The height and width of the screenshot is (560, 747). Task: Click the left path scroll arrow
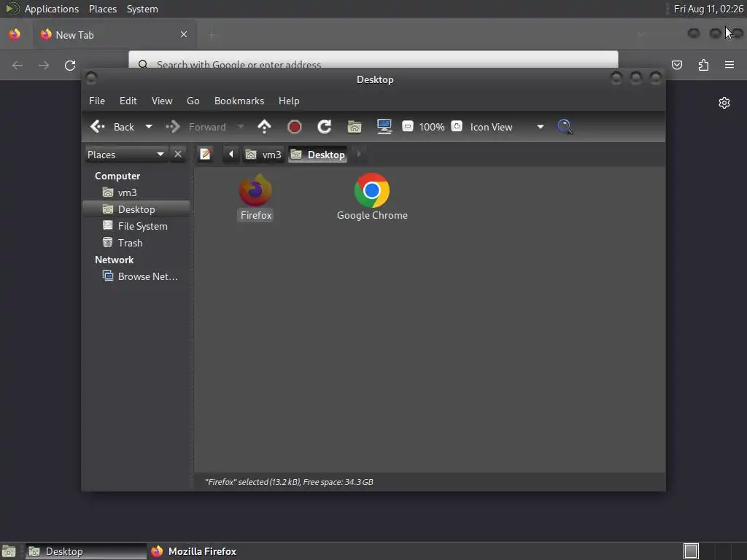(231, 155)
